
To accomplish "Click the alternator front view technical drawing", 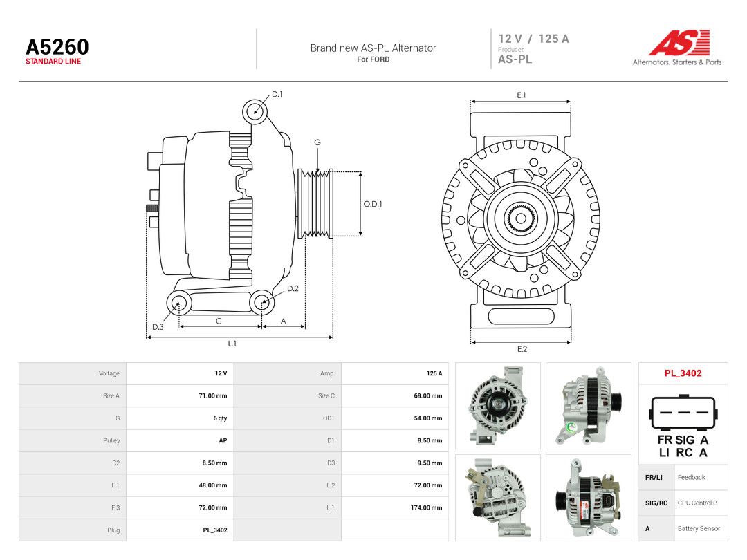I will click(x=521, y=220).
